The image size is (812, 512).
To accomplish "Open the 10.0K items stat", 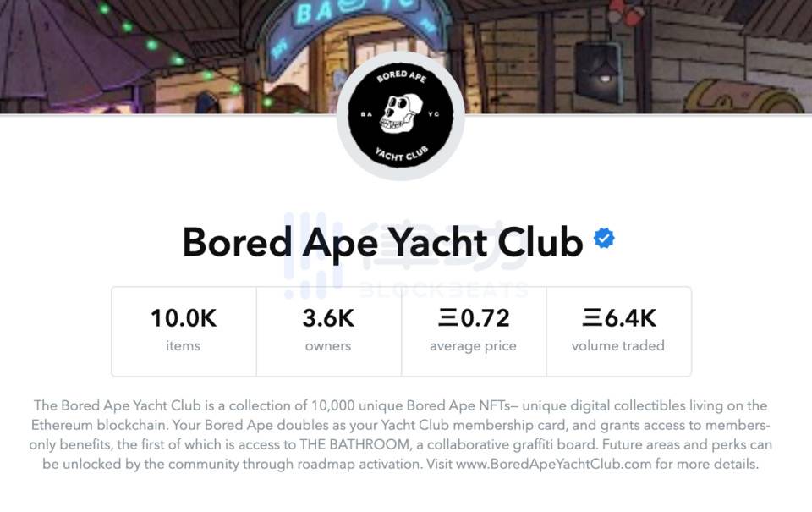I will [184, 330].
